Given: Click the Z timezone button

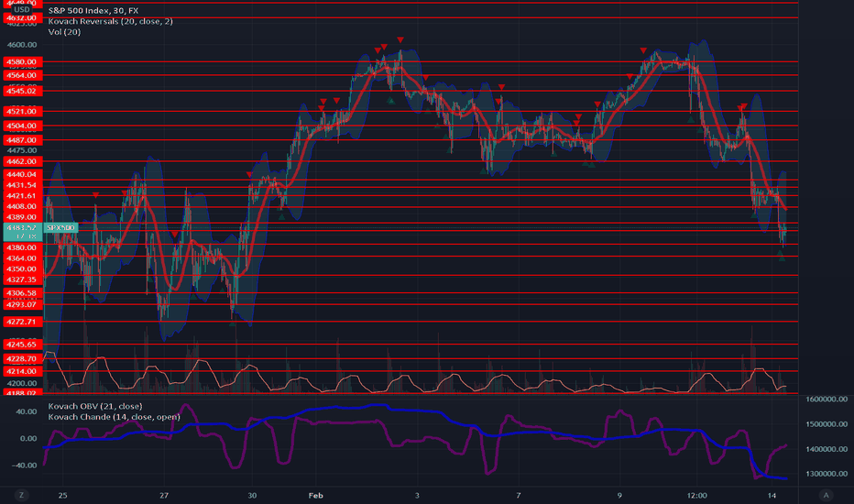Looking at the screenshot, I should (21, 495).
